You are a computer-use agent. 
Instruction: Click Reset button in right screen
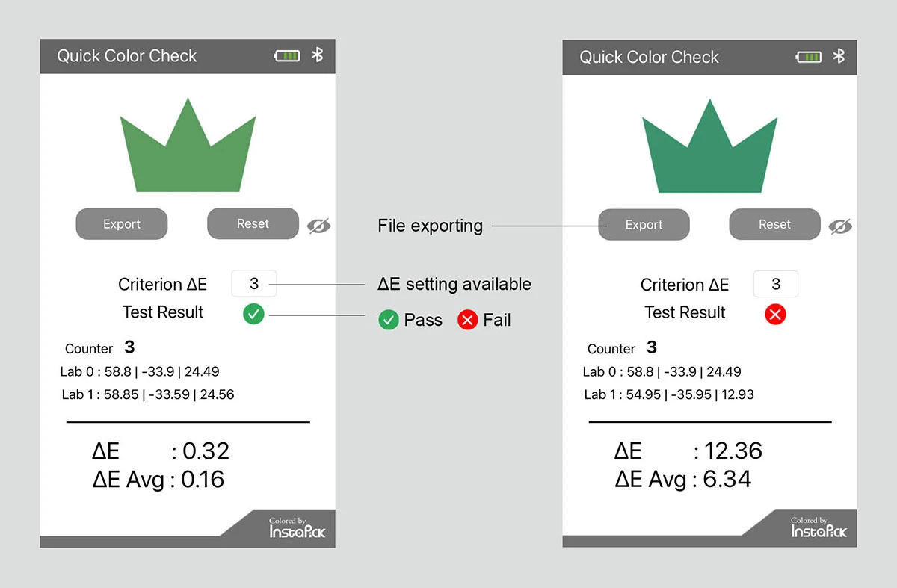pos(774,224)
